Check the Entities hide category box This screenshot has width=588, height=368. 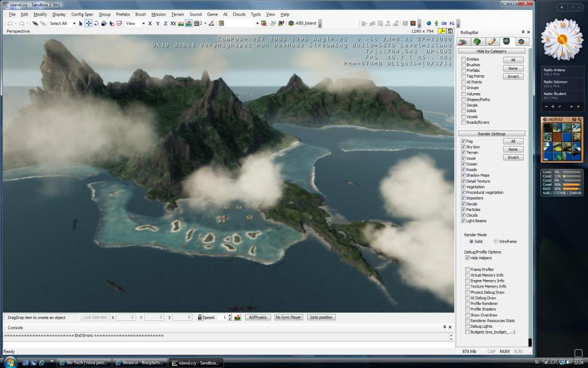(x=463, y=59)
